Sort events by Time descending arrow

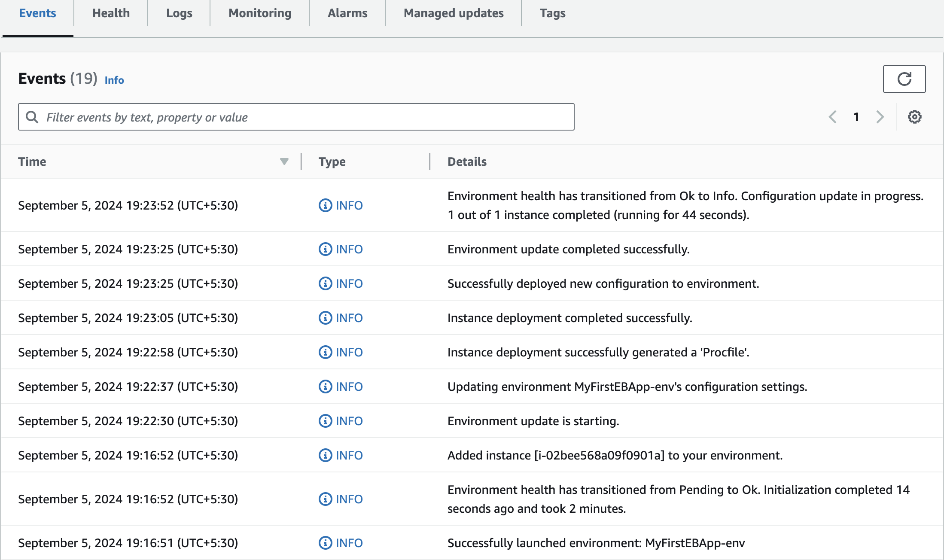[284, 161]
